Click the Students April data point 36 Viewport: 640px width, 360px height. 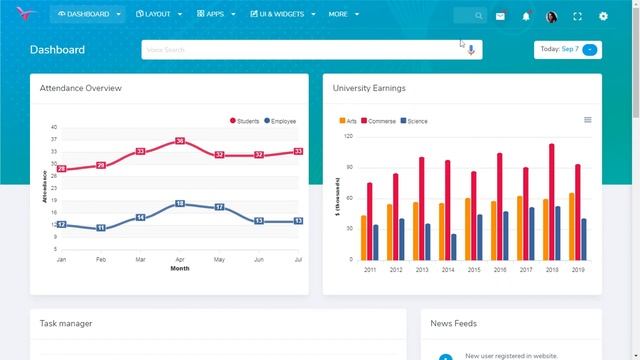click(180, 141)
